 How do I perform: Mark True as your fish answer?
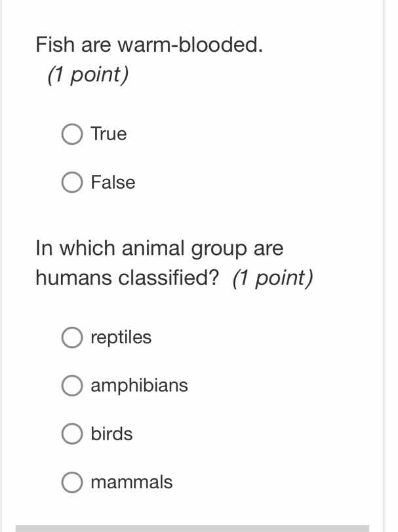click(71, 134)
